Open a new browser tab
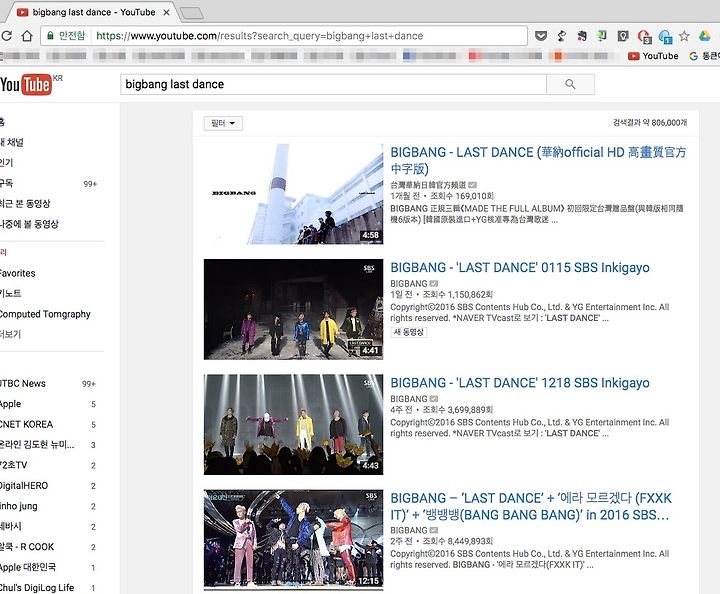Viewport: 720px width, 594px height. 192,13
